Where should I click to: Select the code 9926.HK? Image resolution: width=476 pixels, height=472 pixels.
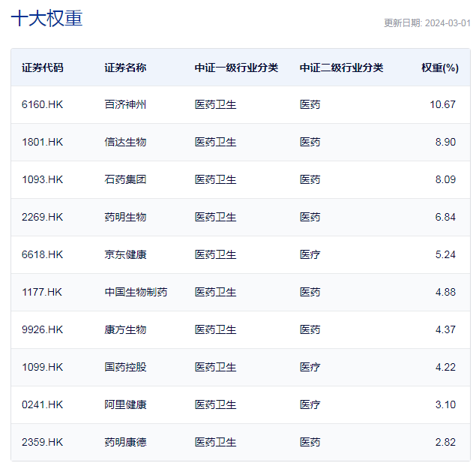click(x=42, y=329)
